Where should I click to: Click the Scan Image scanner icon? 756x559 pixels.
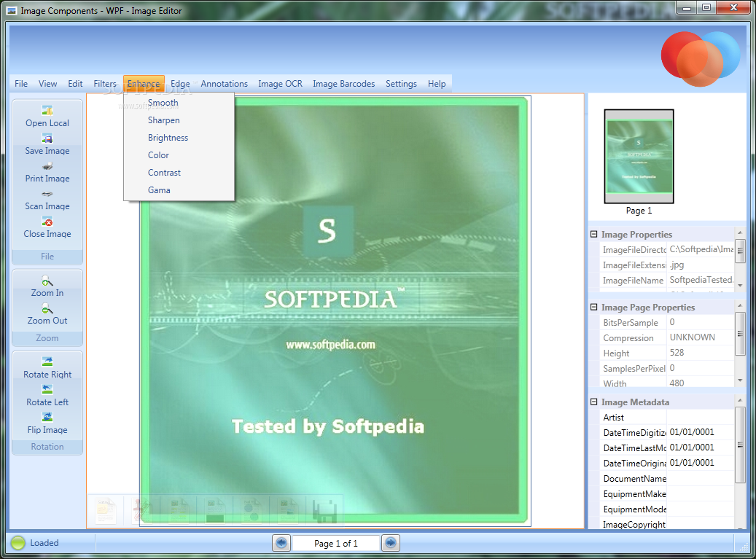point(47,194)
